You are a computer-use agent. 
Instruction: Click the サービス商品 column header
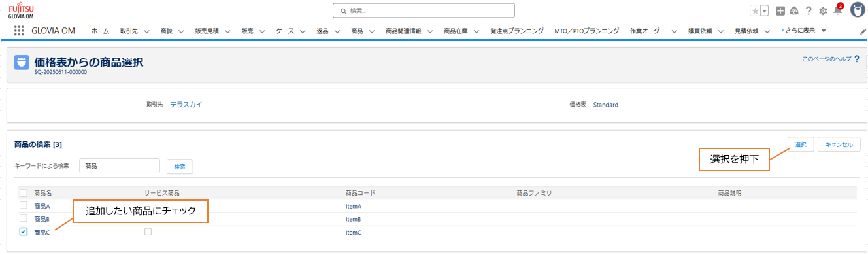point(162,193)
